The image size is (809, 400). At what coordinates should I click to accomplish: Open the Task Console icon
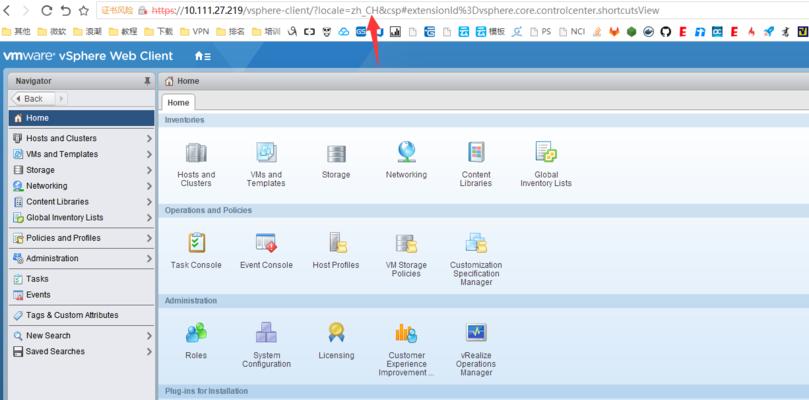click(197, 243)
